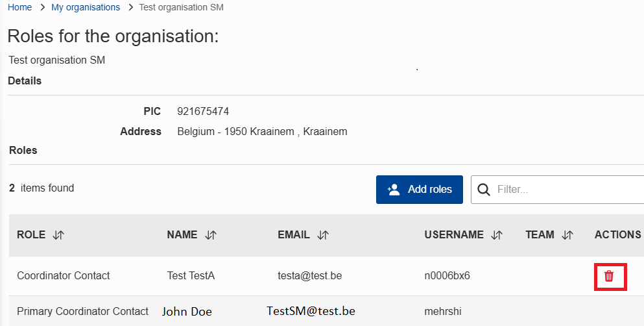Click the name John Doe

coord(187,311)
